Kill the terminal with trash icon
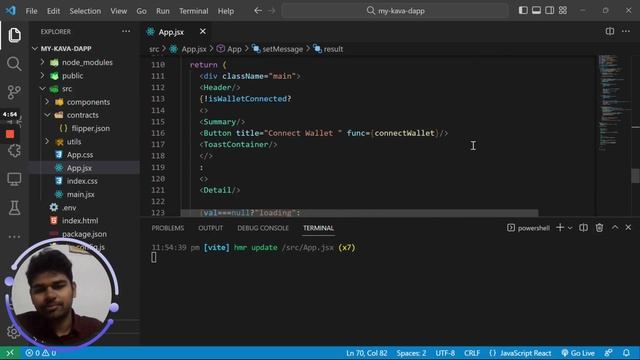 [x=599, y=228]
